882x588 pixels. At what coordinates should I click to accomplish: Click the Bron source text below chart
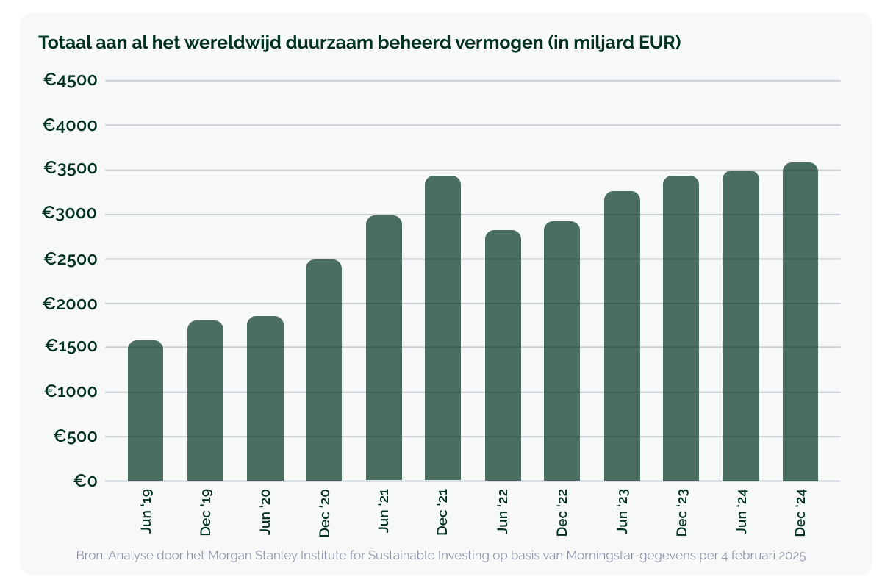pos(441,556)
